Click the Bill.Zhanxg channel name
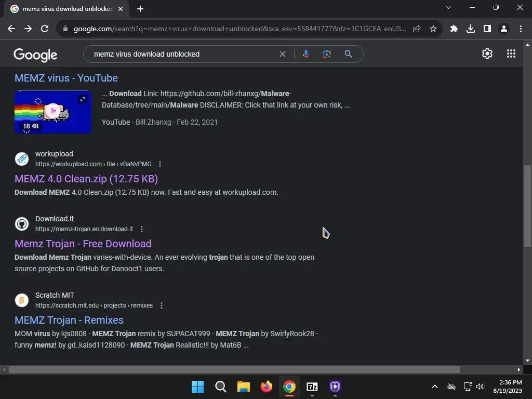 pos(153,122)
